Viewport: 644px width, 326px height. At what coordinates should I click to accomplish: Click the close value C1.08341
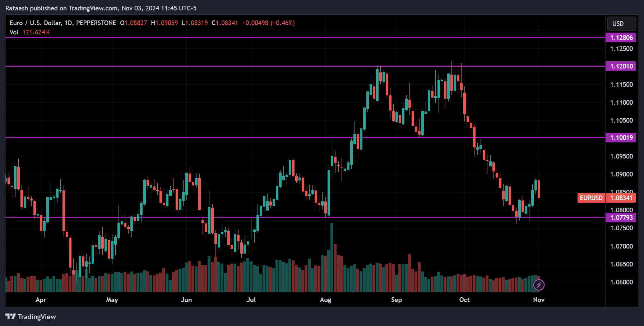(225, 23)
